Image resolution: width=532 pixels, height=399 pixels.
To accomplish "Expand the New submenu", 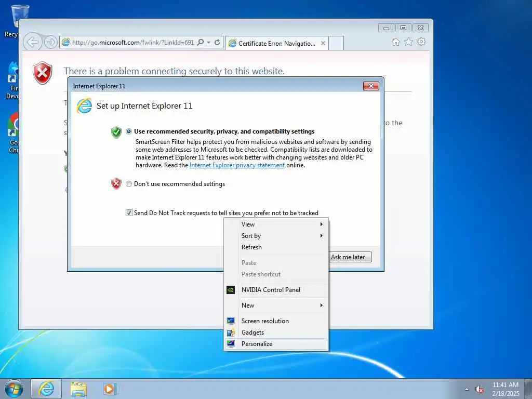I will [276, 305].
